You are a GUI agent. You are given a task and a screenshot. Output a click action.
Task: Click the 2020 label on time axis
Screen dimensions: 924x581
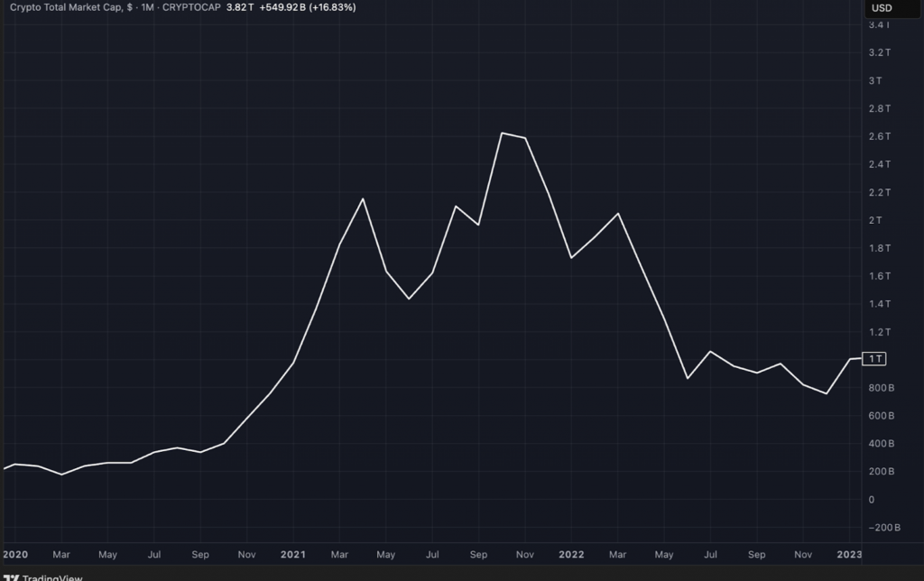pyautogui.click(x=15, y=555)
